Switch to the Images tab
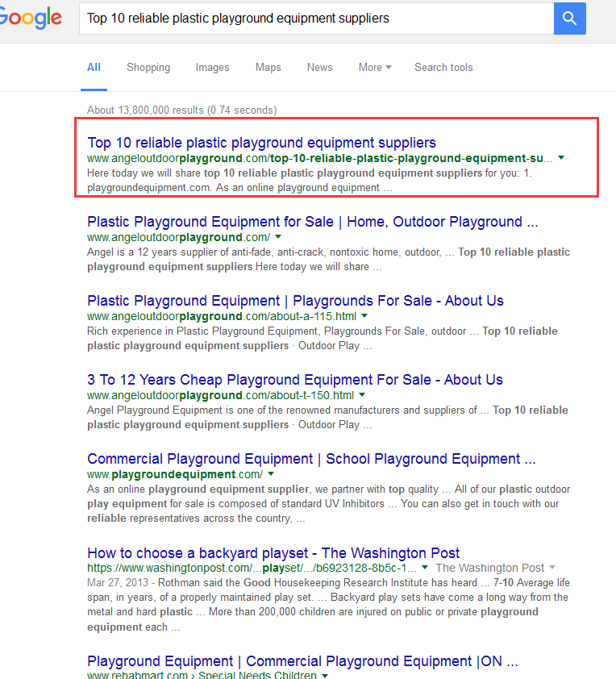Viewport: 616px width, 679px height. (213, 68)
